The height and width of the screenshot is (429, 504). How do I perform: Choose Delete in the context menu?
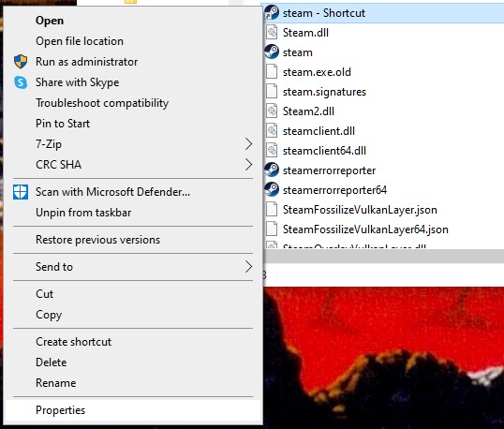coord(133,362)
